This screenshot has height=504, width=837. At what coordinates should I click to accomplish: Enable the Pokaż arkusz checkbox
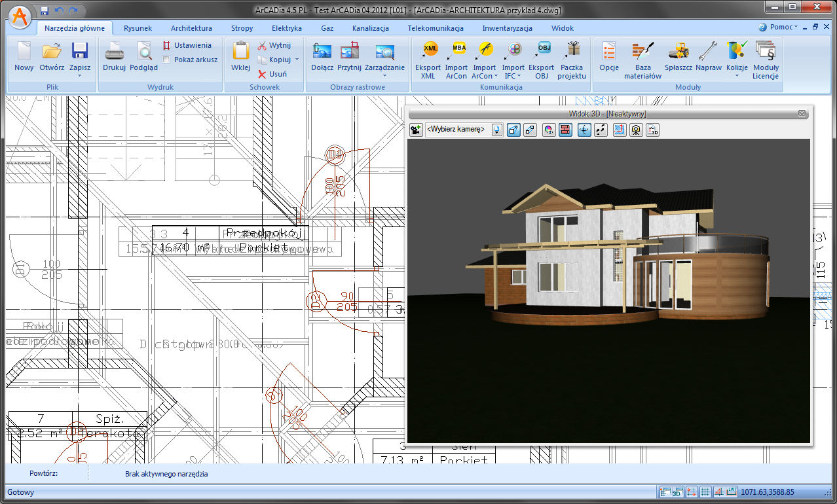(x=167, y=60)
